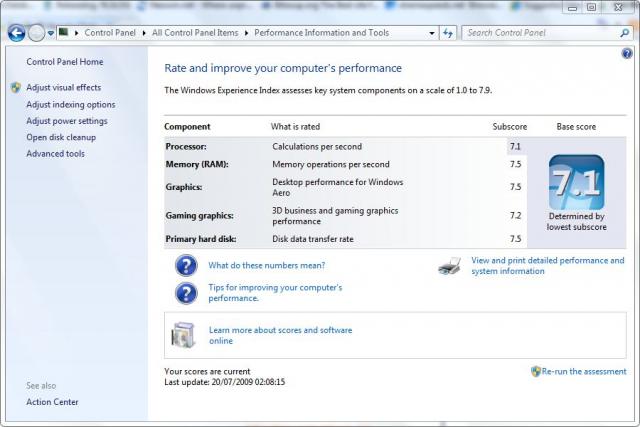This screenshot has height=427, width=640.
Task: Refresh the page with the refresh arrows button
Action: [x=448, y=33]
